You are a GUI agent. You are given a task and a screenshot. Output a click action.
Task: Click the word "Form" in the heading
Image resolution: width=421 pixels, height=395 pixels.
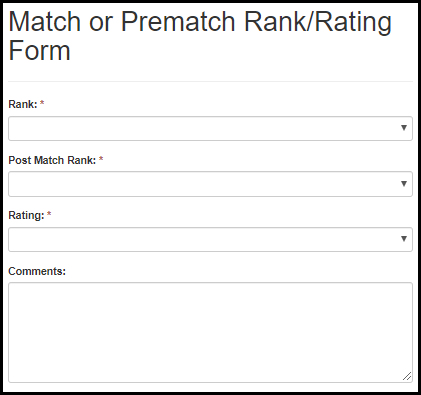tap(39, 51)
